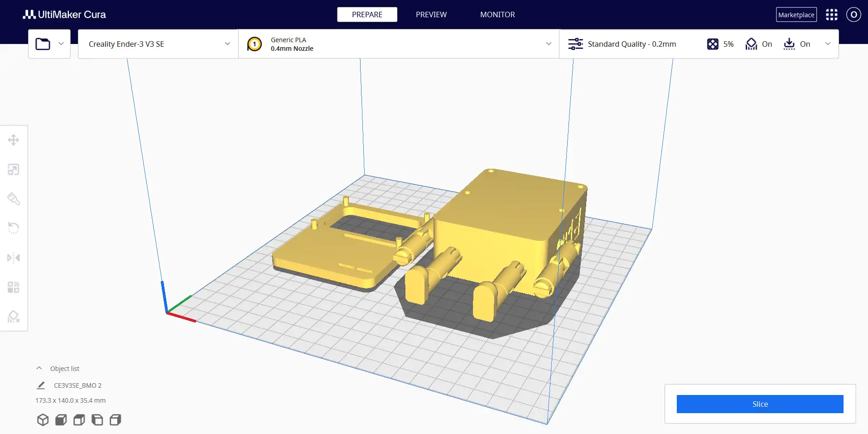Image resolution: width=868 pixels, height=434 pixels.
Task: Click extruder 1 material icon
Action: coord(255,44)
